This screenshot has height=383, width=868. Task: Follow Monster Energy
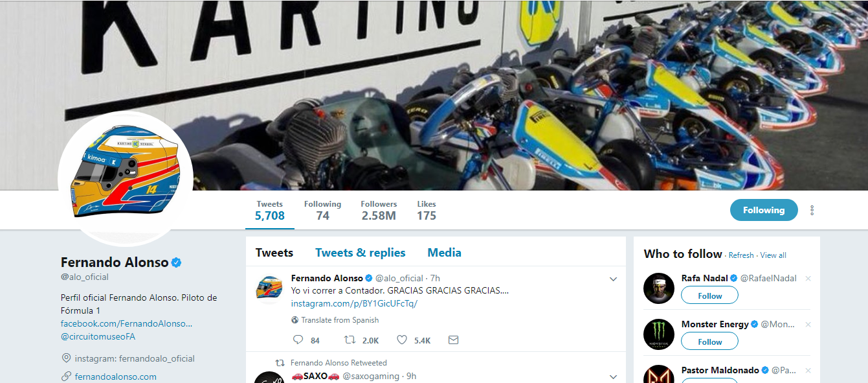tap(709, 342)
